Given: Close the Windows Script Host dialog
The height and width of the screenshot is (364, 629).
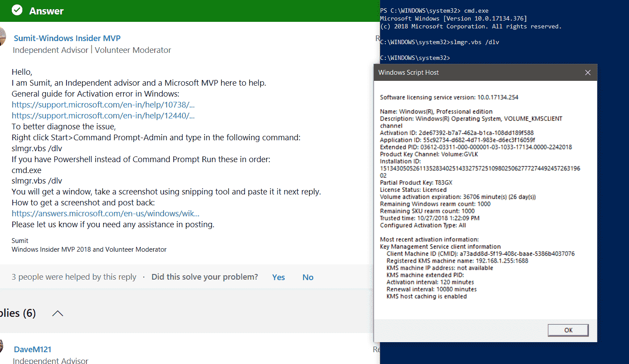Looking at the screenshot, I should 588,73.
